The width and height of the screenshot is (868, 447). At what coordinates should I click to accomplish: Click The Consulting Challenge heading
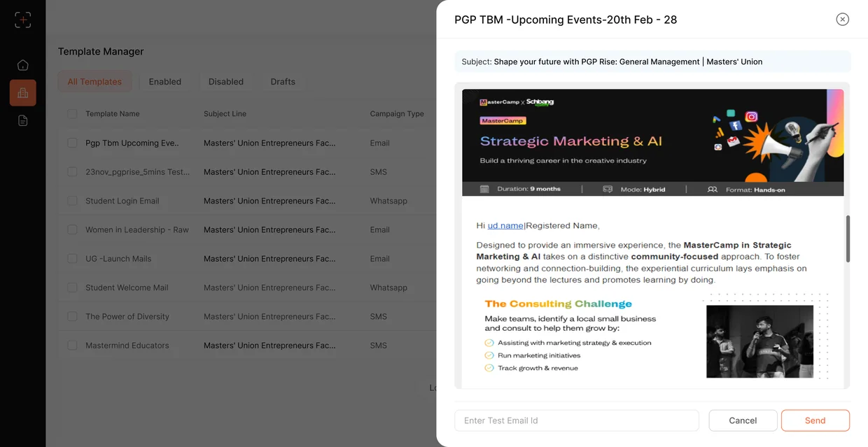pos(558,304)
